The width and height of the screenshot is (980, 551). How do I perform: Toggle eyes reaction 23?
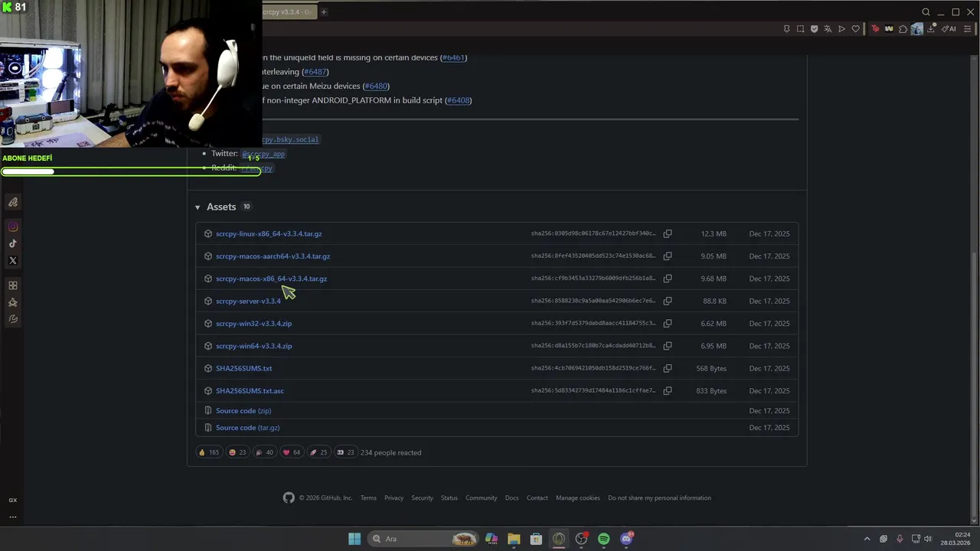[346, 452]
